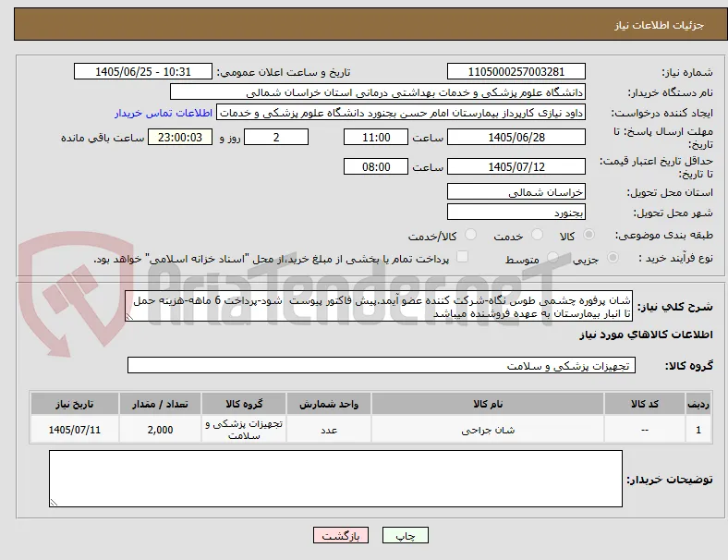Click the delivery city field بجنورد
Screen dimensions: 728x560
516,213
